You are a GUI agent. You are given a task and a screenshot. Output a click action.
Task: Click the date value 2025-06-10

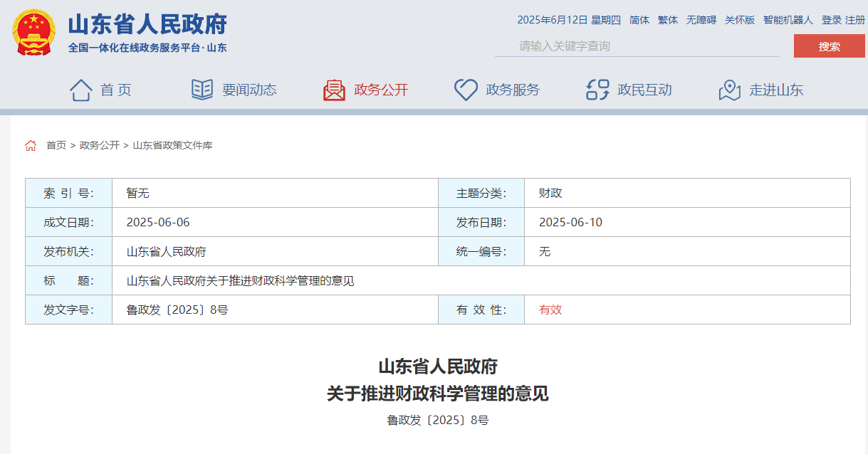tap(570, 222)
